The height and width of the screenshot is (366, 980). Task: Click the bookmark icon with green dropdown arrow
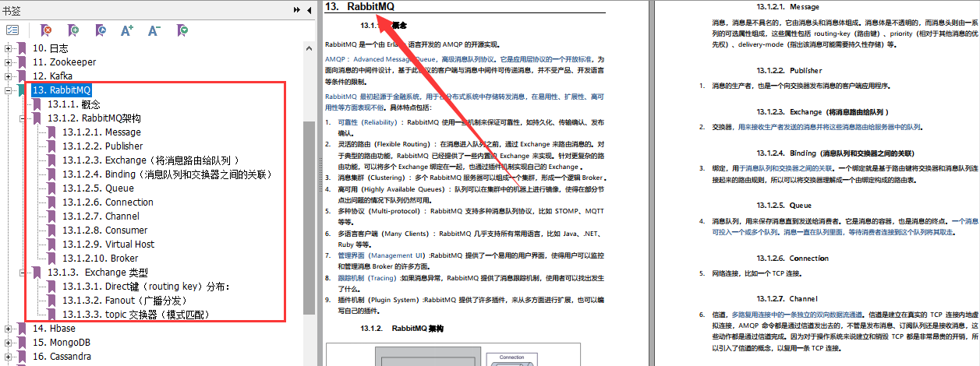click(181, 30)
